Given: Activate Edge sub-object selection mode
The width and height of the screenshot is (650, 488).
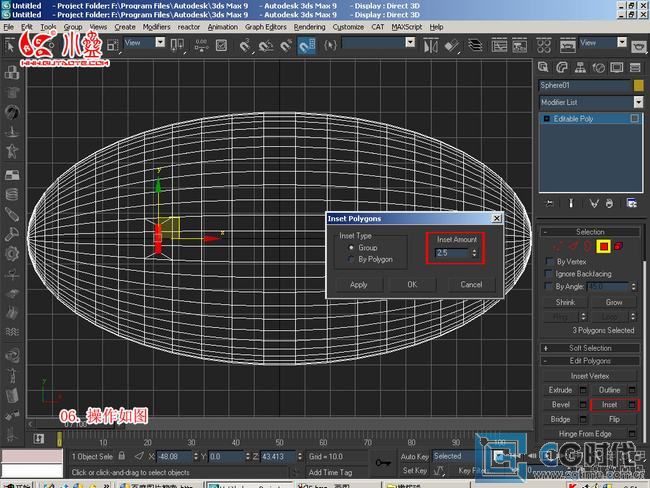Looking at the screenshot, I should (x=573, y=247).
